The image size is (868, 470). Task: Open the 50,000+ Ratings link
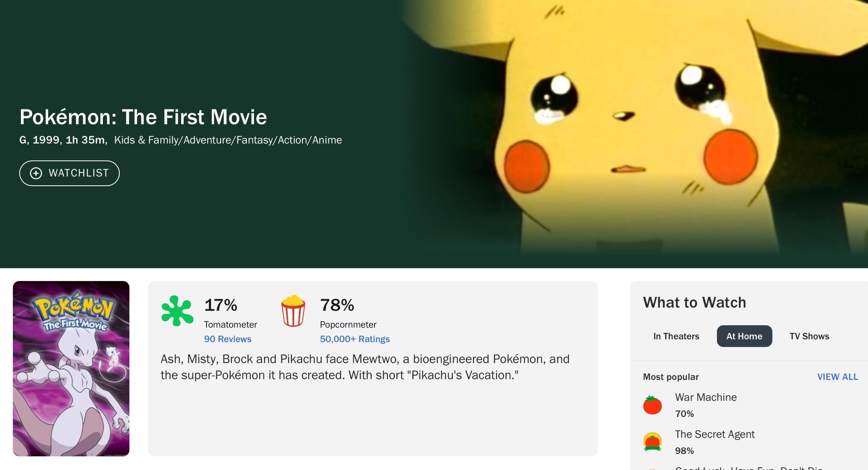[x=354, y=339]
